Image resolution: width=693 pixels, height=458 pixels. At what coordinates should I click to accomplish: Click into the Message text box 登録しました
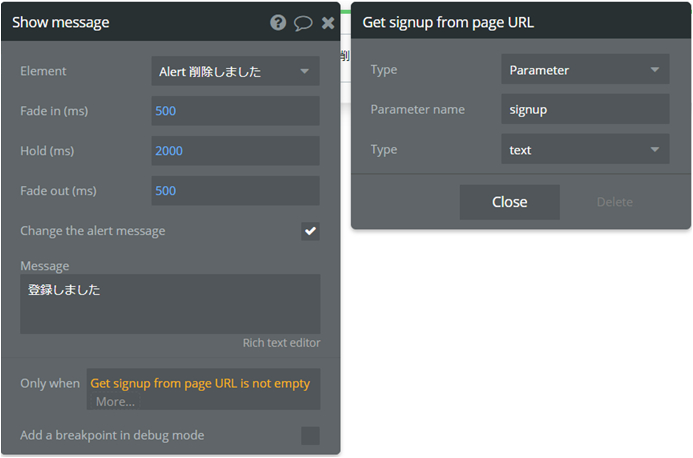click(170, 304)
